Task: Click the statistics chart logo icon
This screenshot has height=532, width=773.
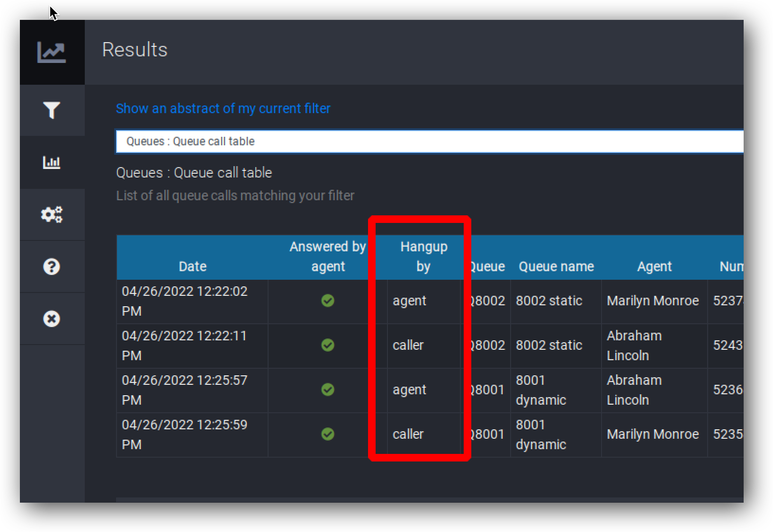Action: pos(52,52)
